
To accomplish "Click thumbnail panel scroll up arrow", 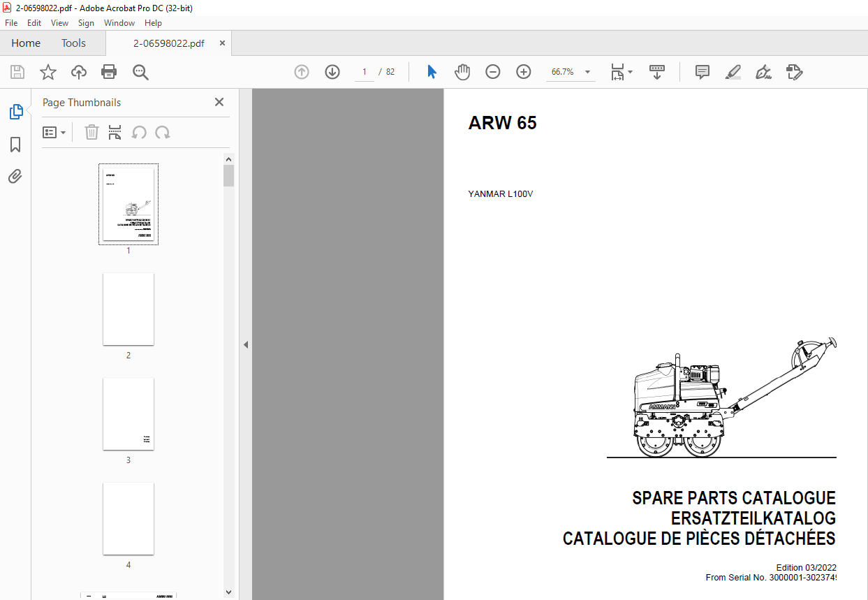I will (228, 159).
